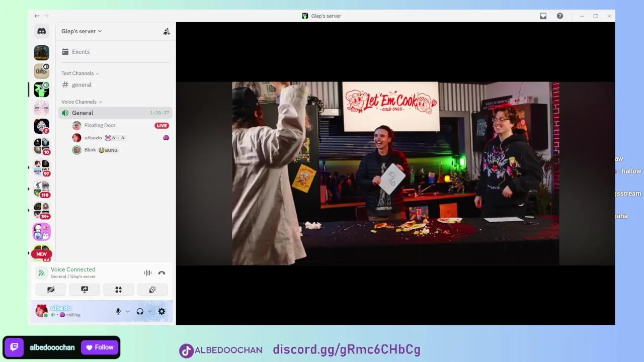Deafen headphones toggle
The image size is (644, 362).
(x=140, y=311)
